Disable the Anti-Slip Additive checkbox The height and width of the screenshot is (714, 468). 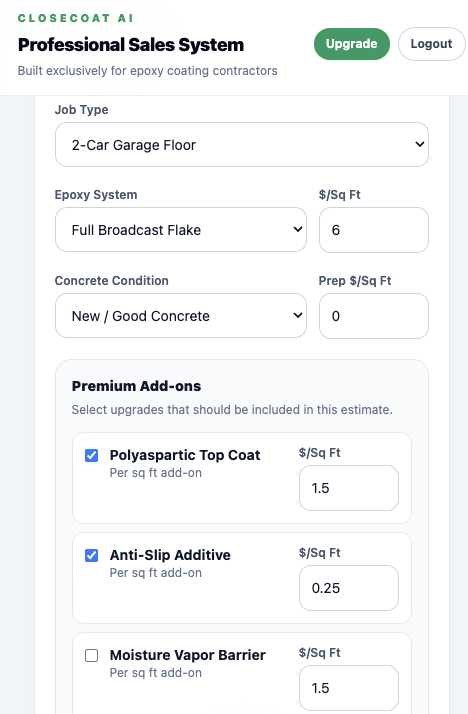click(x=92, y=556)
